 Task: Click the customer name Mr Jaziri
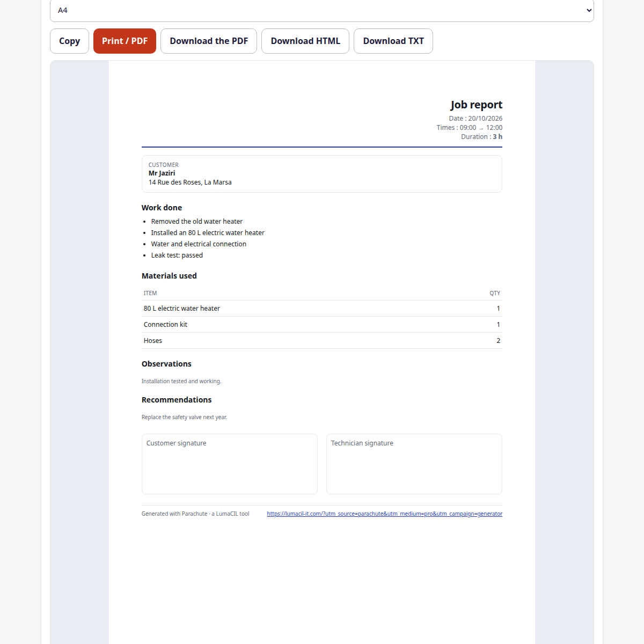pyautogui.click(x=162, y=173)
